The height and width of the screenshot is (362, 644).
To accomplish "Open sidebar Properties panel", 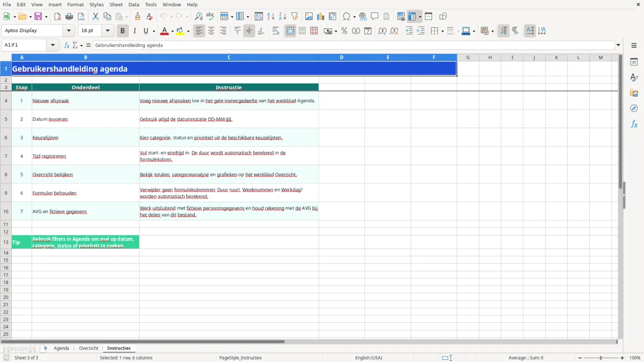I will click(x=634, y=62).
